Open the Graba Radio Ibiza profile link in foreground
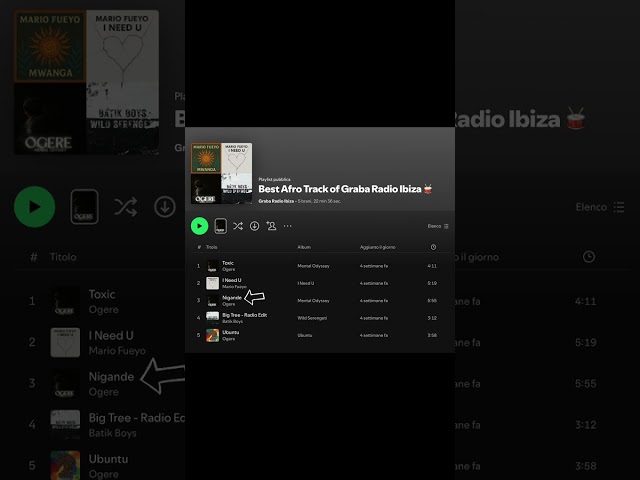 click(276, 201)
